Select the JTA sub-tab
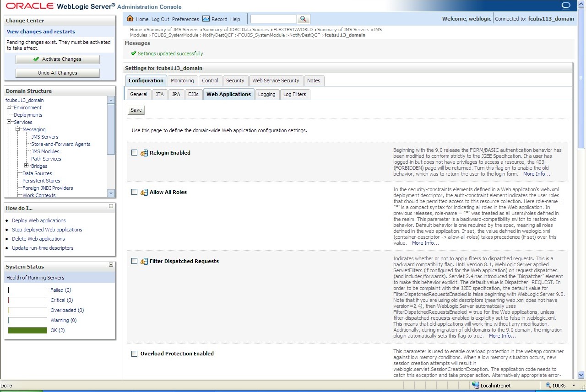Screen dimensions: 586x392 pyautogui.click(x=159, y=94)
